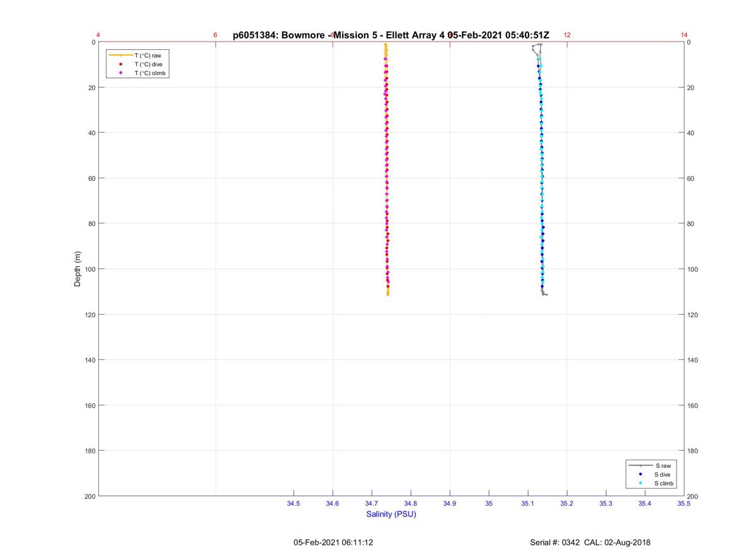Viewport: 756px width, 558px height.
Task: Click the salinity tick label 34.7
Action: (372, 504)
